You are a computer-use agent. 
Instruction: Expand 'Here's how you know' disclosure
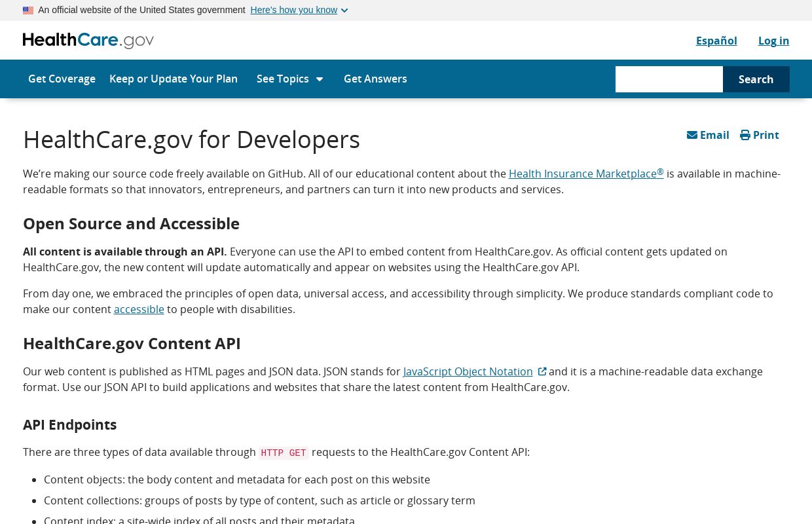pyautogui.click(x=299, y=10)
